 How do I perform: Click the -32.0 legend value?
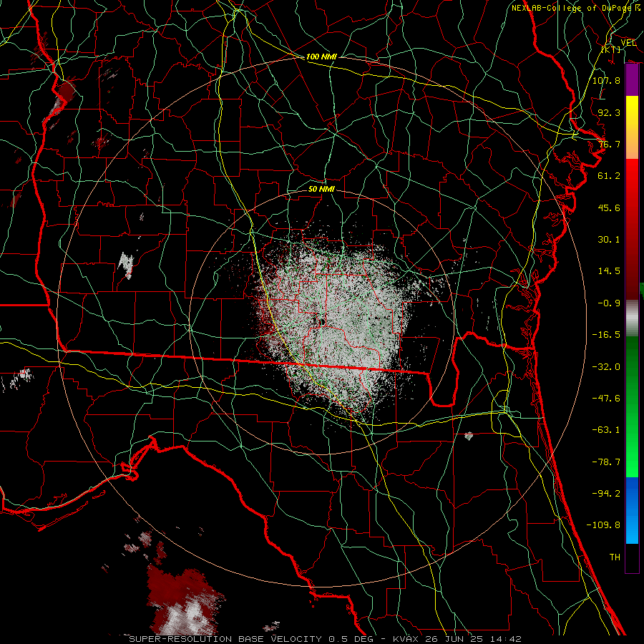click(x=606, y=367)
